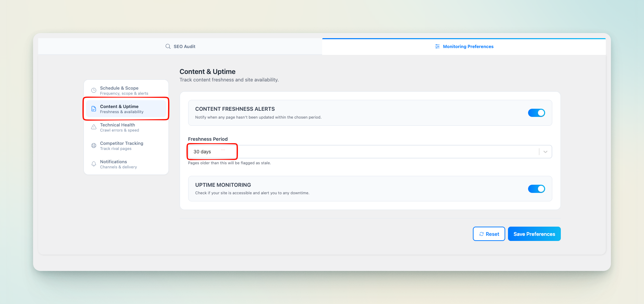The image size is (644, 304).
Task: Click the Content Freshness Alerts card heading
Action: [x=235, y=109]
